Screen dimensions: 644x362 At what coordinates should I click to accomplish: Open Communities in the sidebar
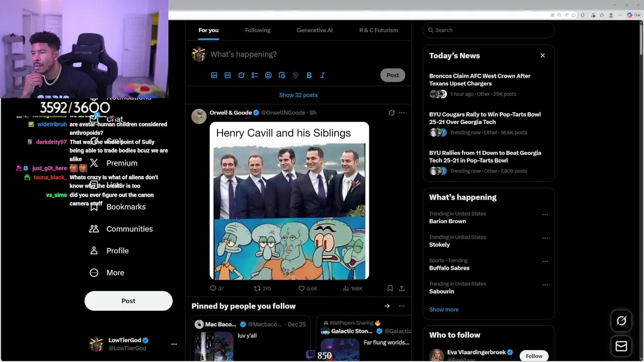121,229
